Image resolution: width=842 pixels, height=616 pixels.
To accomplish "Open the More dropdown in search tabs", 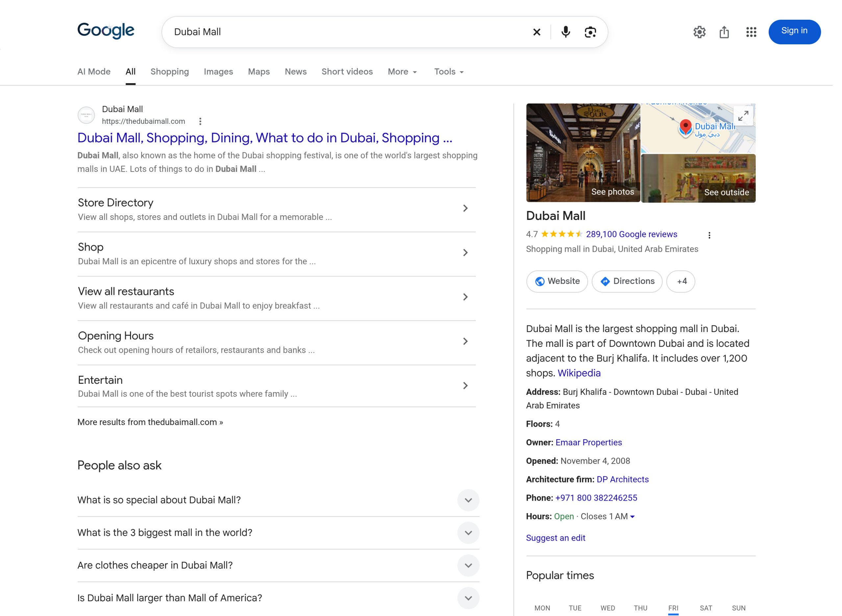I will (402, 72).
